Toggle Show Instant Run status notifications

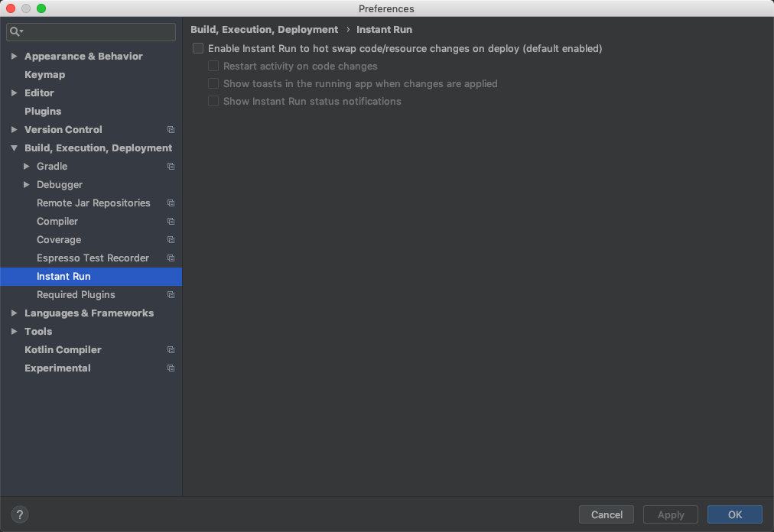[x=213, y=101]
